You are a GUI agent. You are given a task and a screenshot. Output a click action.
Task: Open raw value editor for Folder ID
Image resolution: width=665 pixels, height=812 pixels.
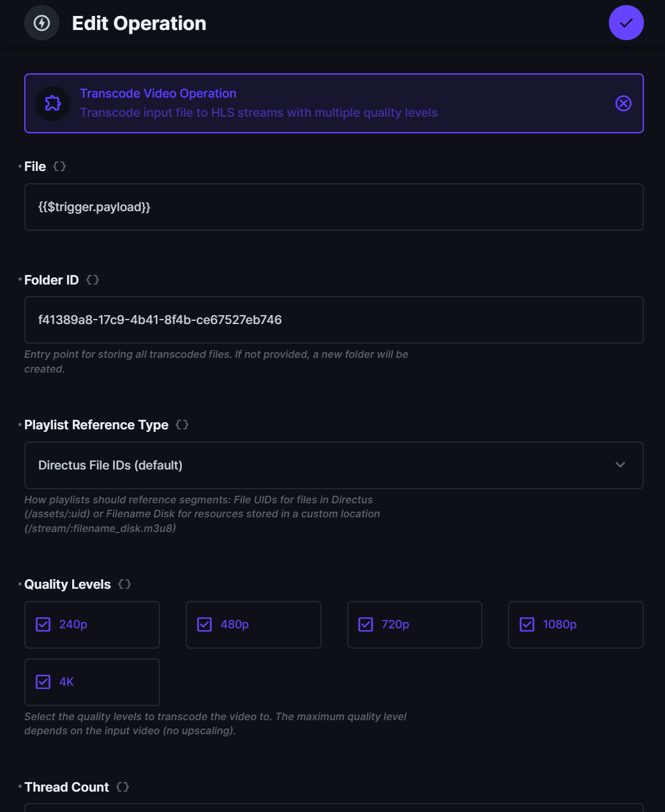click(92, 279)
